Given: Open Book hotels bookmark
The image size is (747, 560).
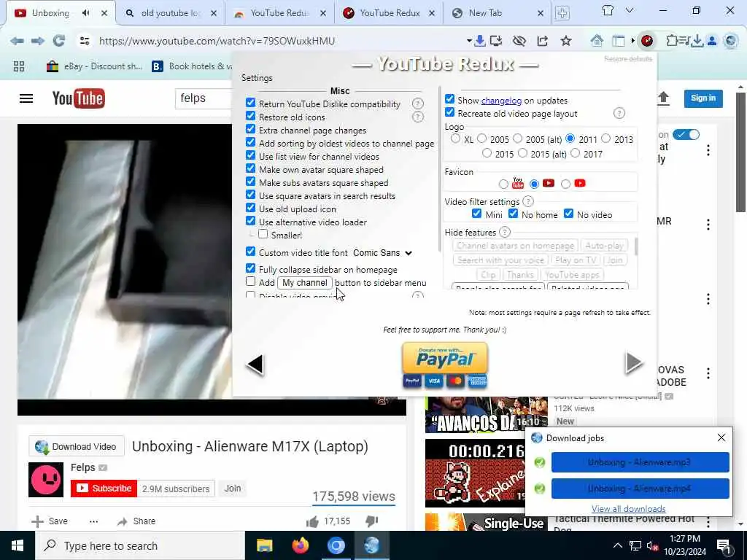Looking at the screenshot, I should 192,66.
